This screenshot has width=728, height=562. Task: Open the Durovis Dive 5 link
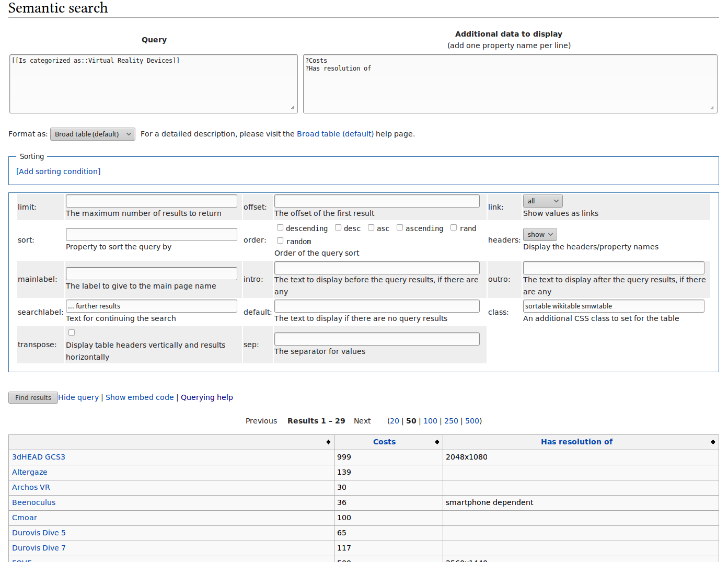click(39, 533)
